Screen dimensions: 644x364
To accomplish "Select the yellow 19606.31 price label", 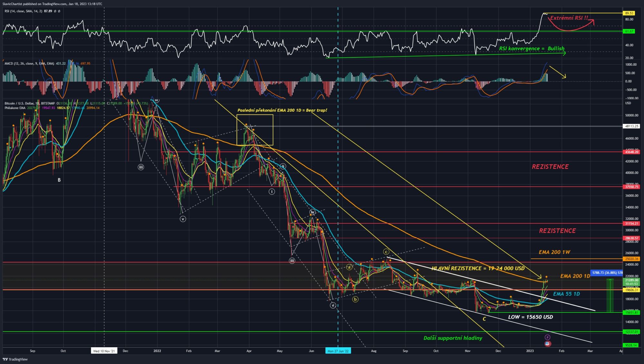I will pos(631,290).
